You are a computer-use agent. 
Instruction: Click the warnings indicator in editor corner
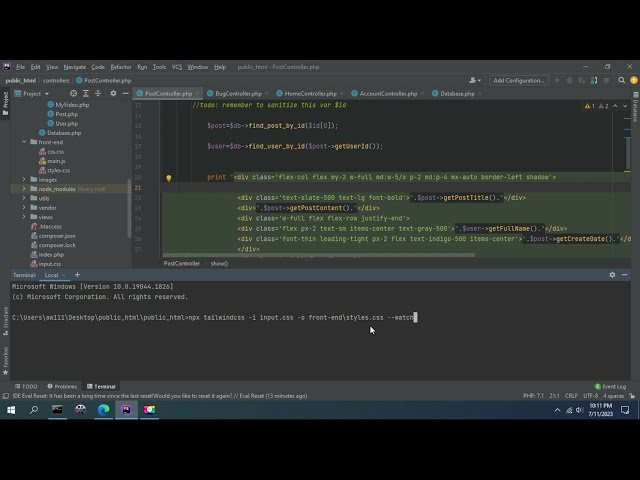(x=596, y=106)
